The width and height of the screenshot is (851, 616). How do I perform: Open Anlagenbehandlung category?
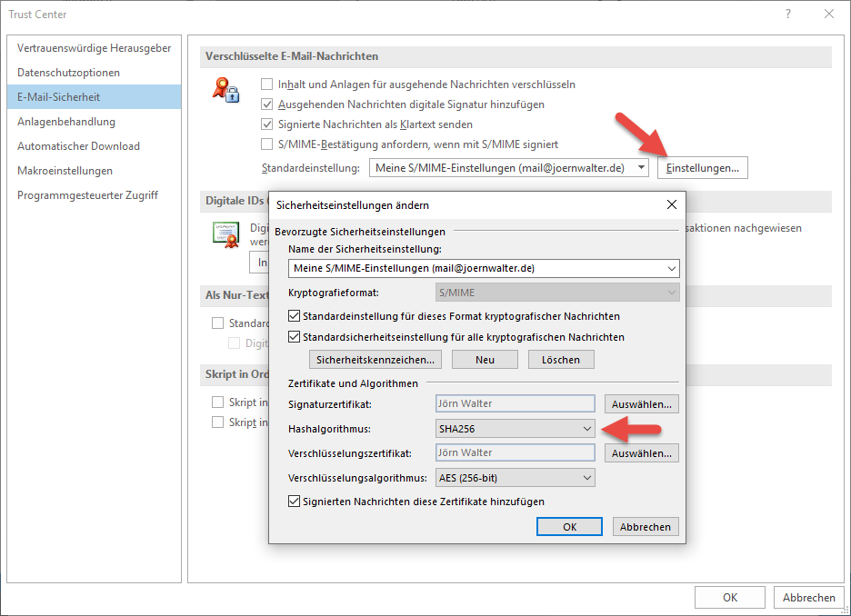tap(65, 122)
